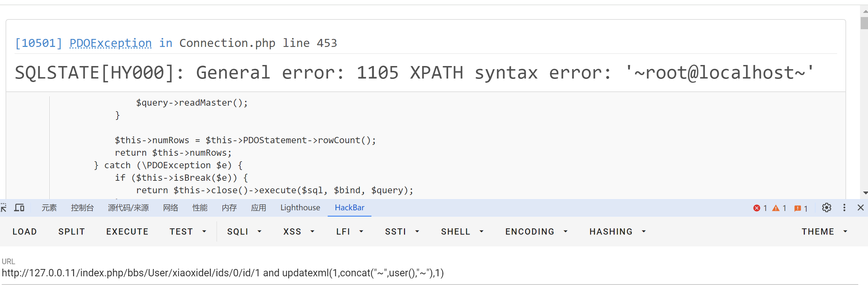Viewport: 868px width, 285px height.
Task: Click into the HackBar URL input field
Action: click(x=430, y=273)
